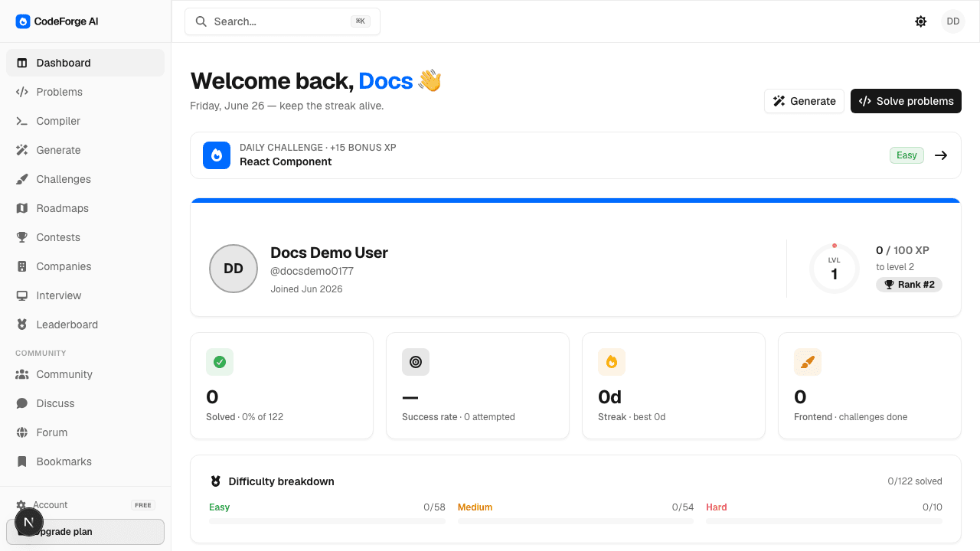Image resolution: width=980 pixels, height=551 pixels.
Task: Click the round N badge icon
Action: click(29, 522)
